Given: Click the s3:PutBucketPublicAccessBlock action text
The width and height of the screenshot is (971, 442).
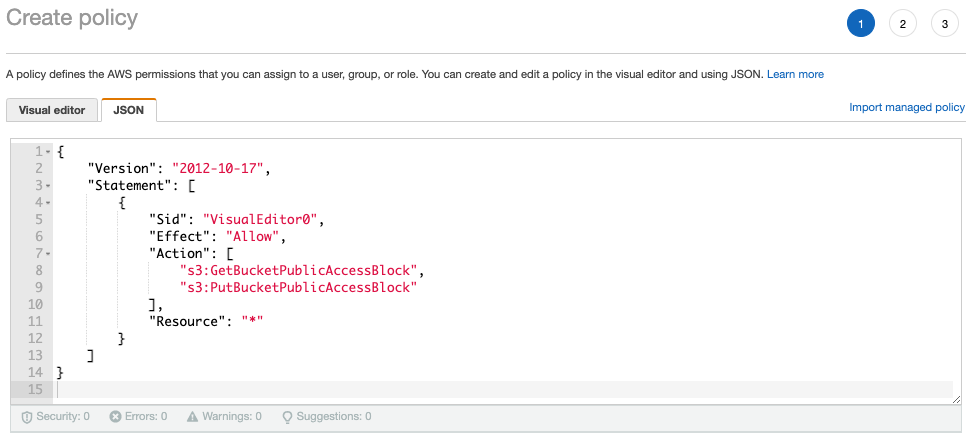Looking at the screenshot, I should click(297, 287).
